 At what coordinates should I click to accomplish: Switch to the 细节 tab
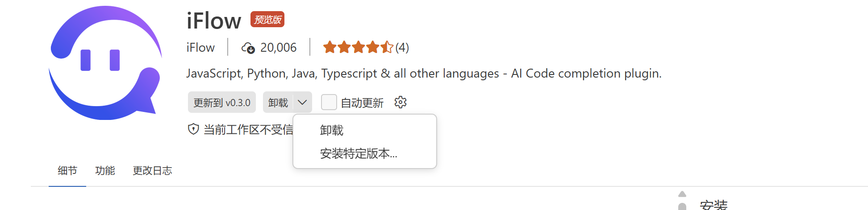(x=67, y=171)
